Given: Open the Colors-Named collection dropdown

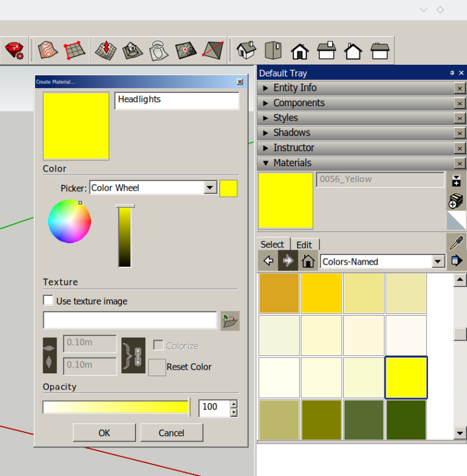Looking at the screenshot, I should pos(438,261).
